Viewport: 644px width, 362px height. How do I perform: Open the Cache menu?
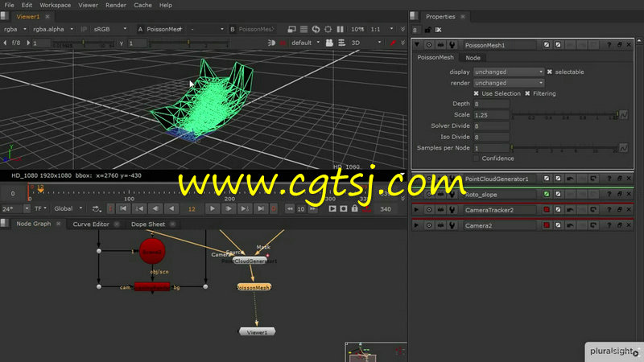click(142, 6)
